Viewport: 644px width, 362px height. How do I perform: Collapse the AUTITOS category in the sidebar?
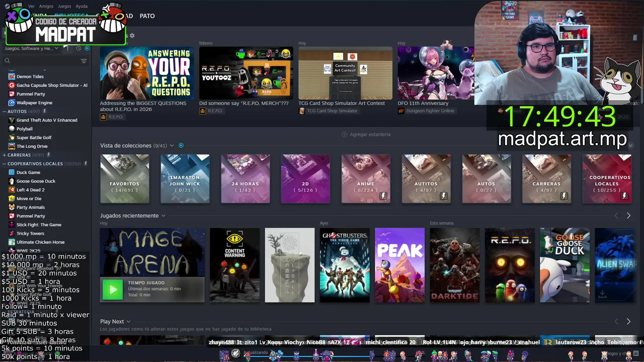click(4, 112)
